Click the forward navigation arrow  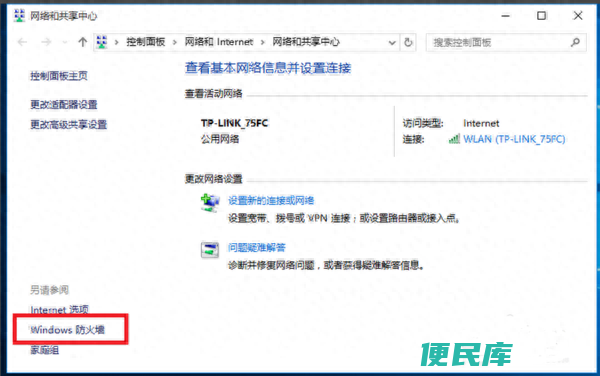click(x=46, y=42)
